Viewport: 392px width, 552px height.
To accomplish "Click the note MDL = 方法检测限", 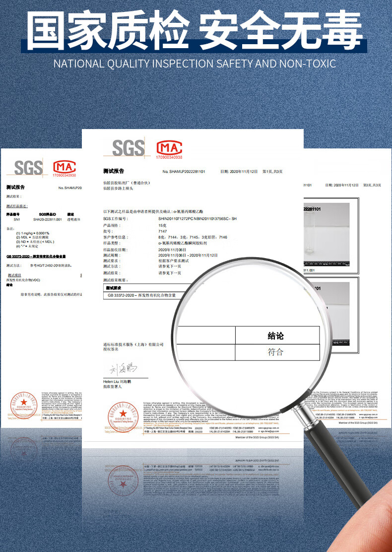I will (x=33, y=237).
